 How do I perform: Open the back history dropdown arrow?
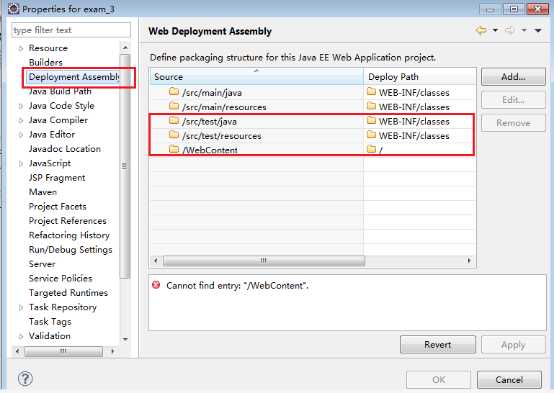495,30
